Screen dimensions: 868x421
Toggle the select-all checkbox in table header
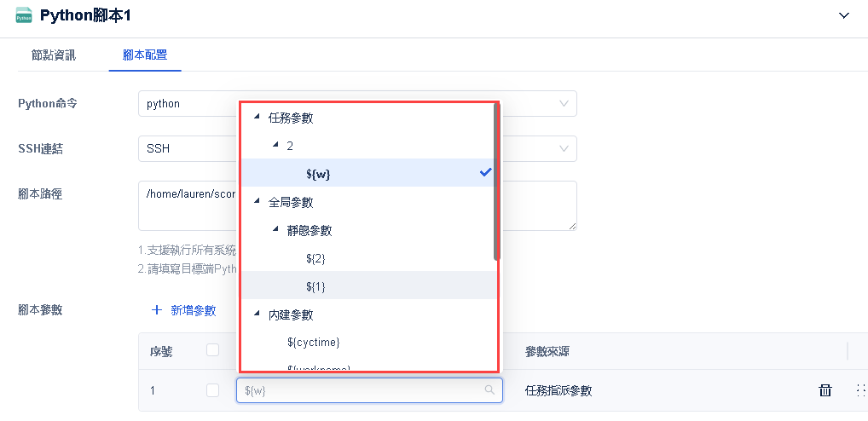(x=212, y=349)
